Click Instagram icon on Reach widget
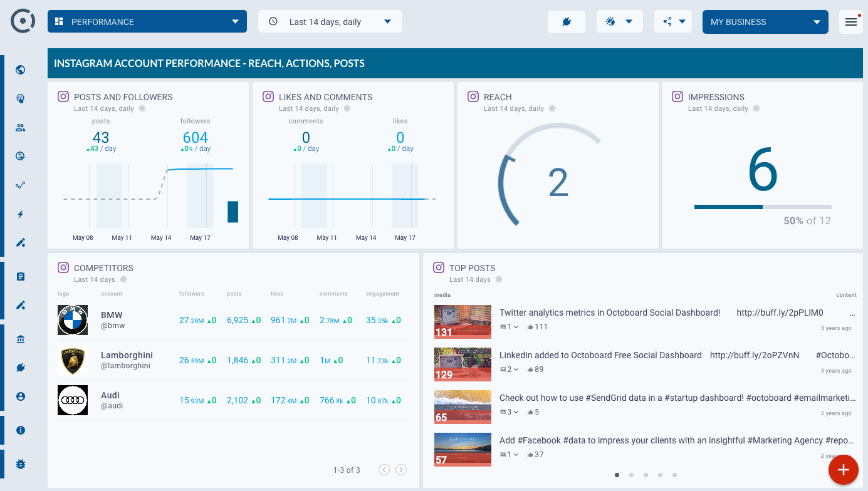Viewport: 868px width, 491px height. (x=473, y=96)
